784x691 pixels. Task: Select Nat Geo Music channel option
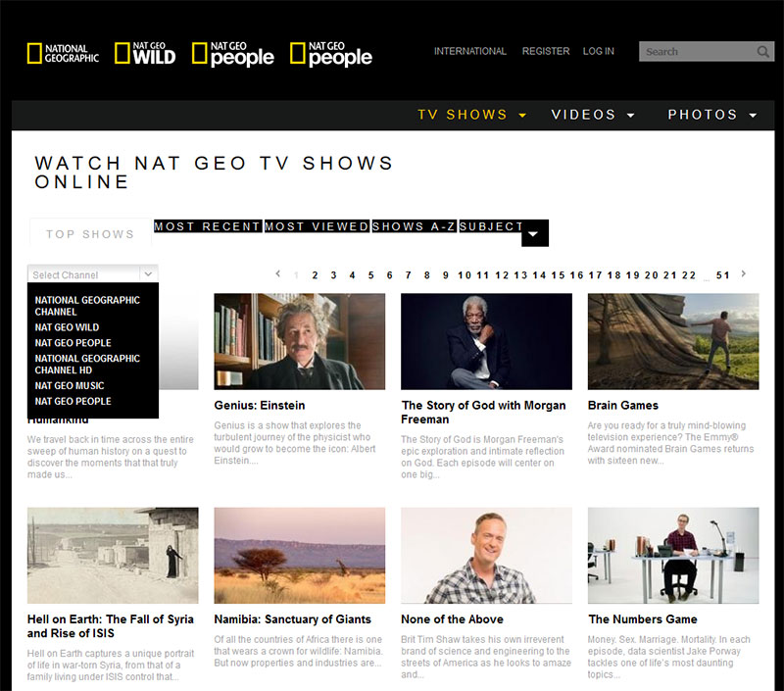click(x=70, y=385)
